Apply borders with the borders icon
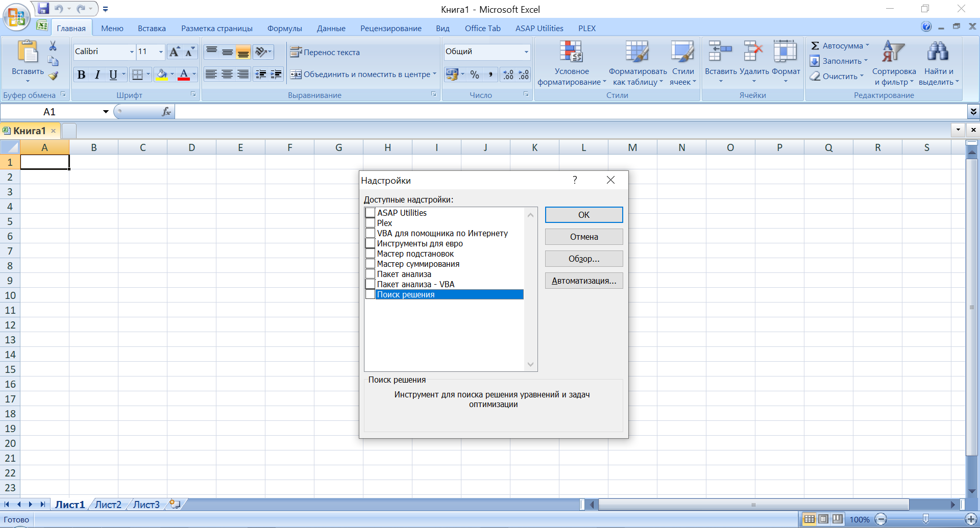This screenshot has width=980, height=528. click(x=137, y=75)
